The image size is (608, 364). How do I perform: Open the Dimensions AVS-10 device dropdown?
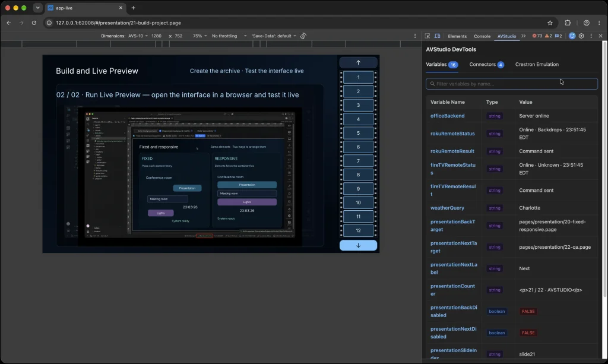138,36
